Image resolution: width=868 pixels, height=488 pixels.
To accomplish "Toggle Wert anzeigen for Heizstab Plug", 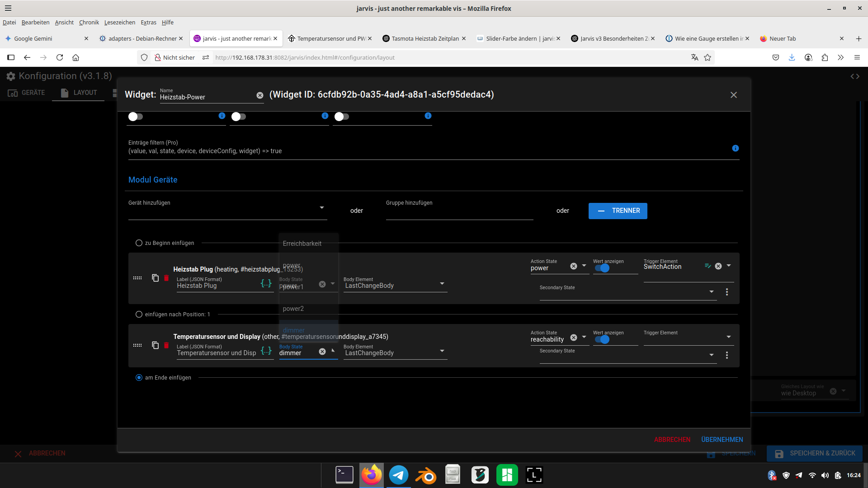I will pos(602,268).
